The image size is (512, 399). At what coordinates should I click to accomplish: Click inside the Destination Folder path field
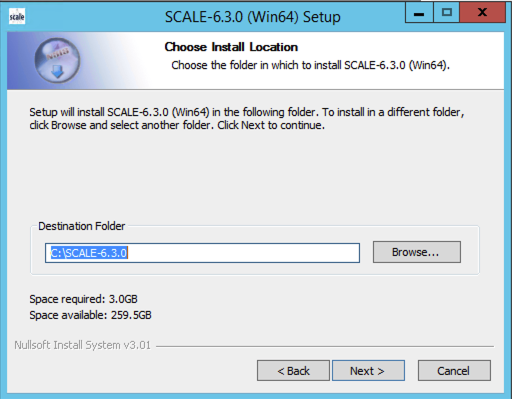202,253
